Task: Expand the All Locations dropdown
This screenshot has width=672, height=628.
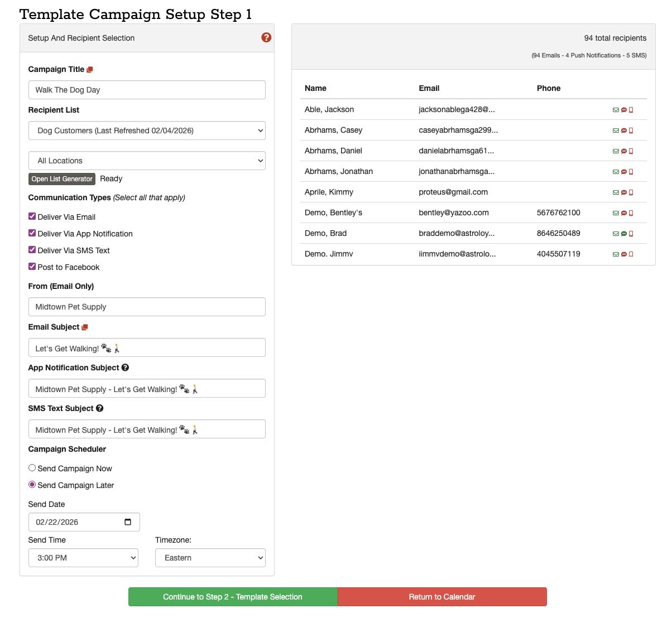Action: click(x=147, y=161)
